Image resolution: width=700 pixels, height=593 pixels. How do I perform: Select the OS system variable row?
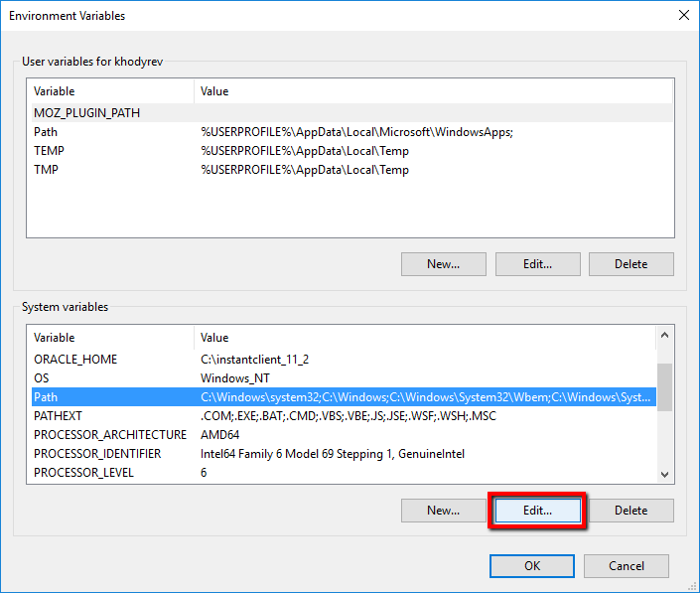click(x=42, y=378)
